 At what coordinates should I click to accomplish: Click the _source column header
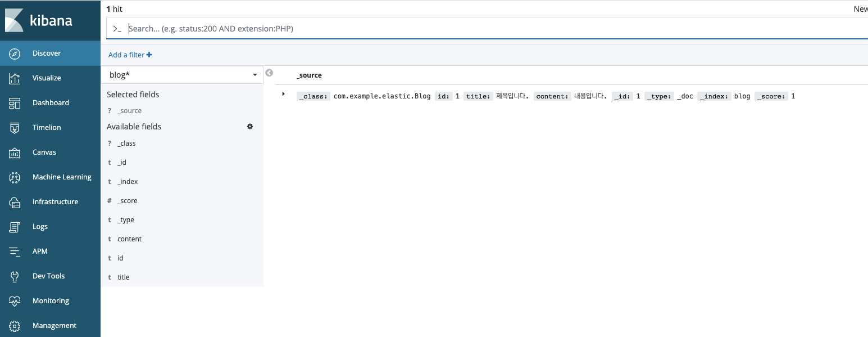[309, 75]
